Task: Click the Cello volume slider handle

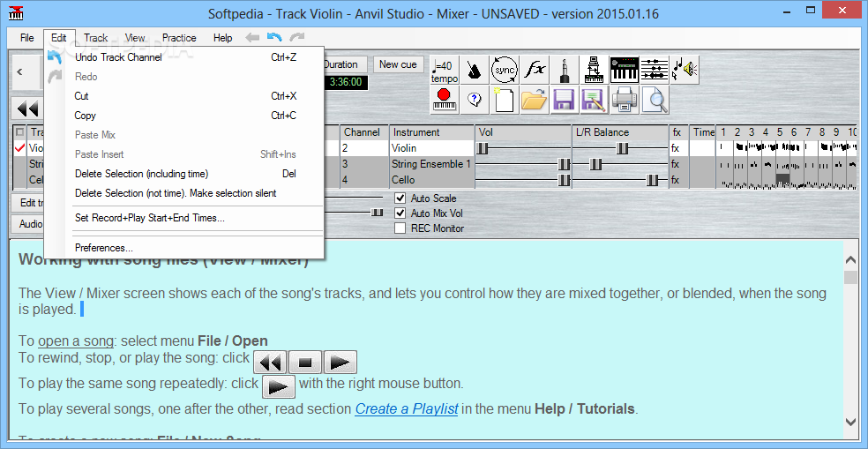Action: [564, 180]
